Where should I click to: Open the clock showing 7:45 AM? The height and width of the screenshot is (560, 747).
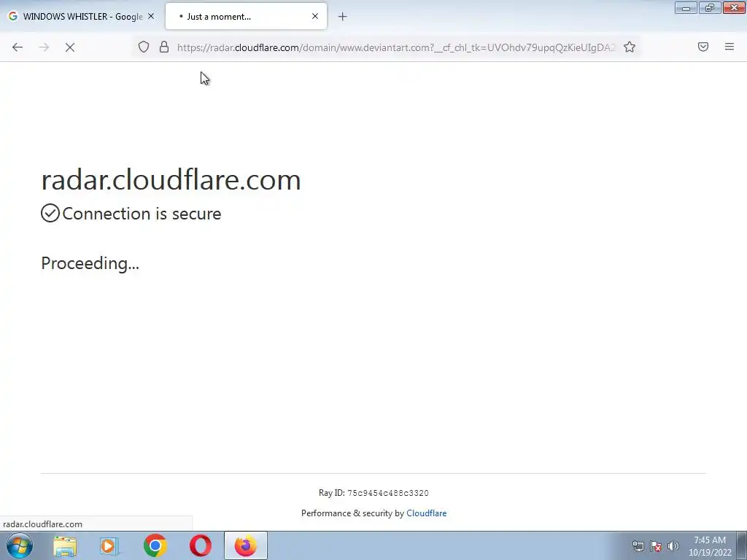[710, 546]
